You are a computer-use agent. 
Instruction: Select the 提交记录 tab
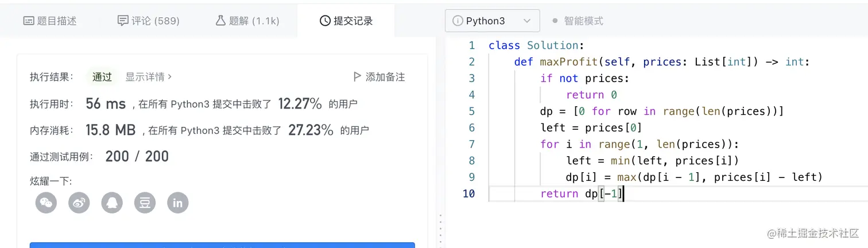click(x=346, y=21)
